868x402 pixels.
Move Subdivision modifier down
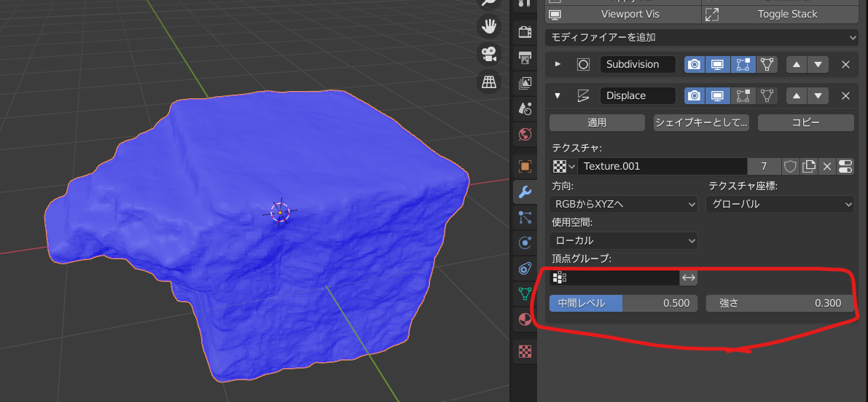coord(818,64)
